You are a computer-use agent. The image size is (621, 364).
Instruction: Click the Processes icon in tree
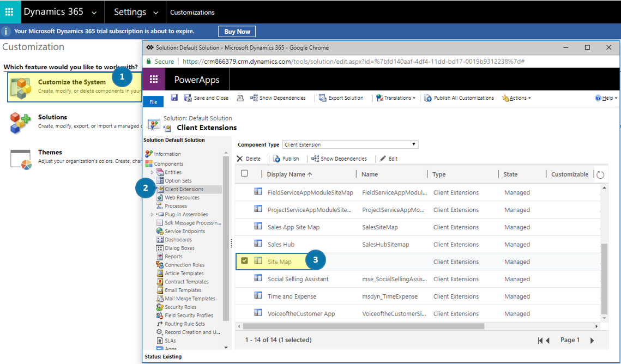coord(160,206)
